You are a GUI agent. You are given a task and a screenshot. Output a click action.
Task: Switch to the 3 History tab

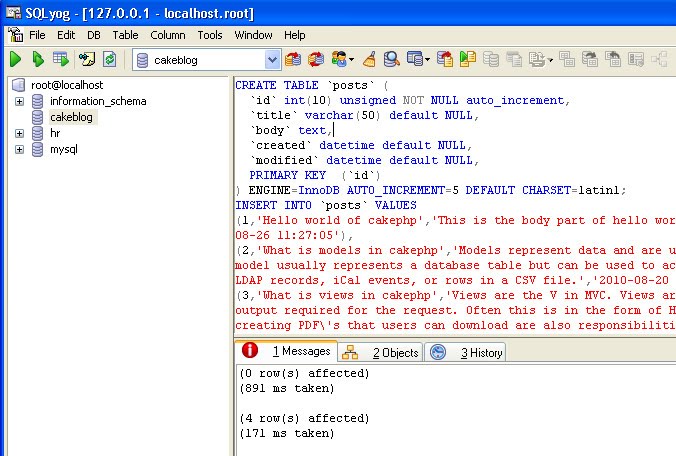pyautogui.click(x=465, y=353)
